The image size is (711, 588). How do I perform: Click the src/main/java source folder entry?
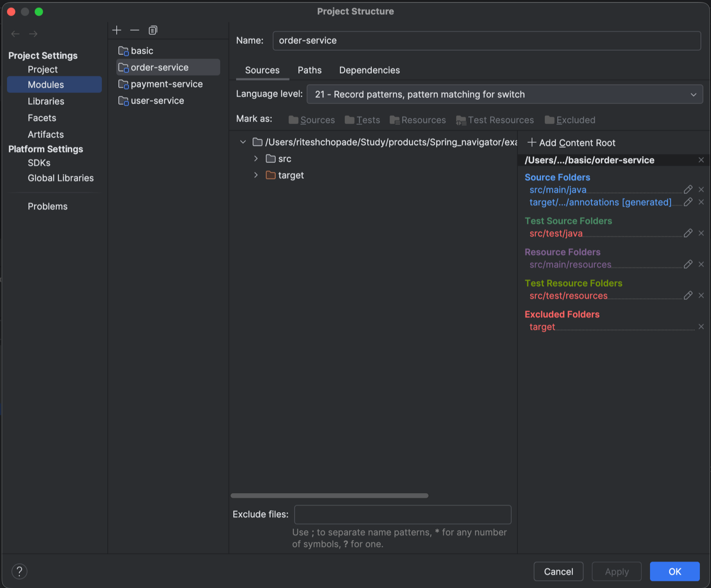coord(558,190)
